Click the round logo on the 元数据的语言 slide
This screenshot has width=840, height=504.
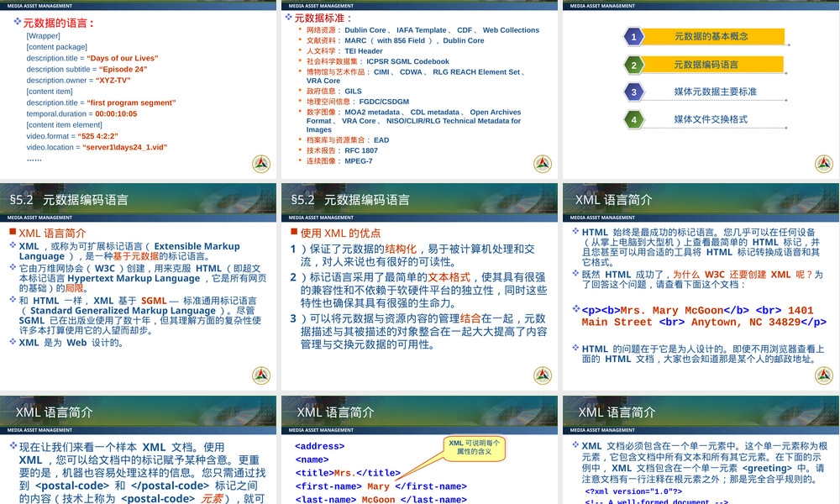[261, 164]
